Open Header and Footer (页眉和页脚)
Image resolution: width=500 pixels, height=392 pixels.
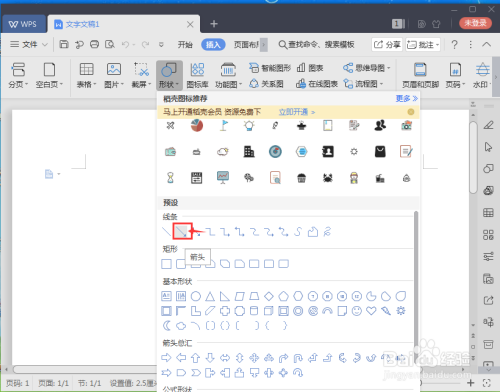click(x=420, y=75)
